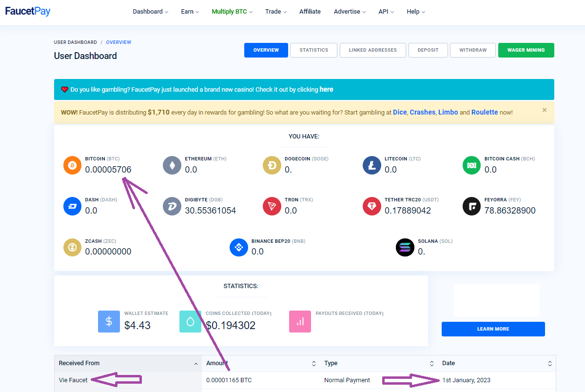This screenshot has width=585, height=392.
Task: Switch to the Overview tab
Action: tap(266, 50)
